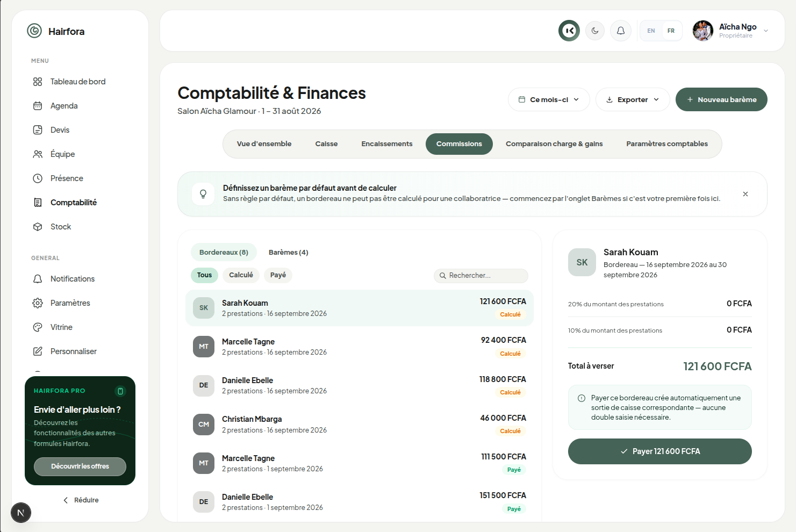The width and height of the screenshot is (796, 532).
Task: Click Payer 121 600 FCFA button
Action: (660, 451)
